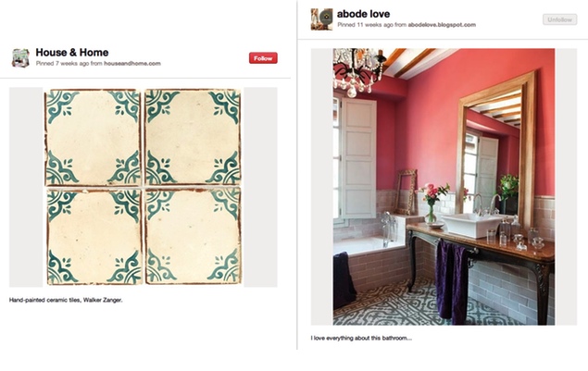Click the crystal chandelier in the bathroom photo

[x=358, y=71]
